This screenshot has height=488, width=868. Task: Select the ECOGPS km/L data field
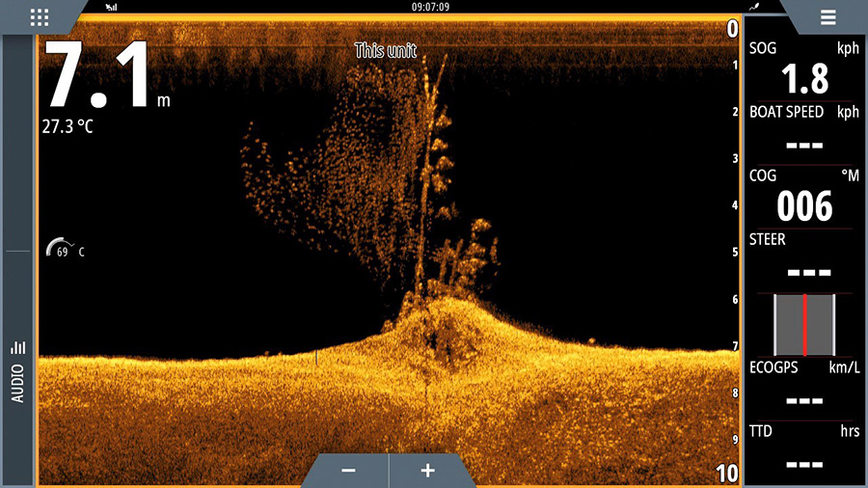coord(804,388)
